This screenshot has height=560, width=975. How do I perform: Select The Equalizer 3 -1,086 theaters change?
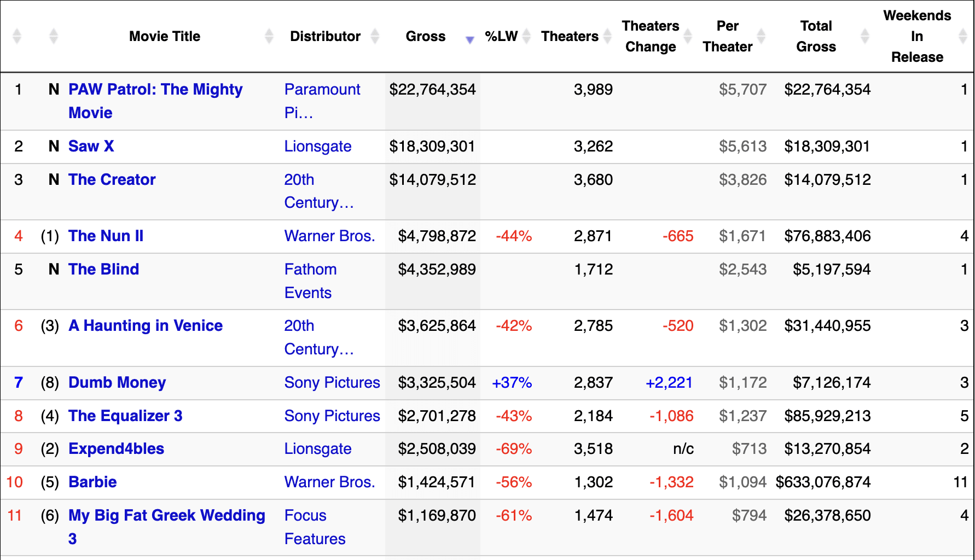click(x=671, y=416)
